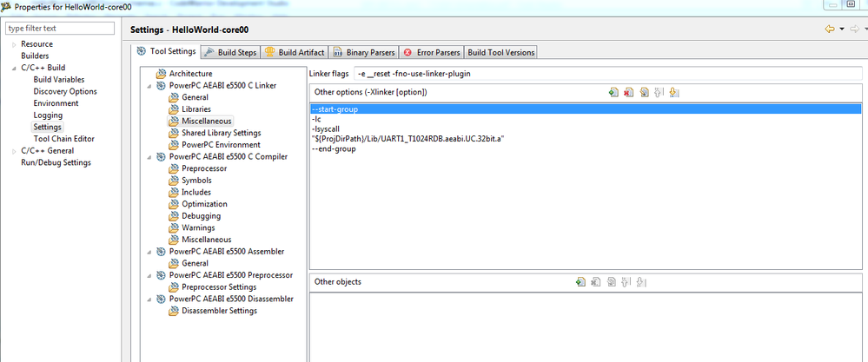Add a new entry to Other objects
Image resolution: width=868 pixels, height=362 pixels.
coord(580,282)
